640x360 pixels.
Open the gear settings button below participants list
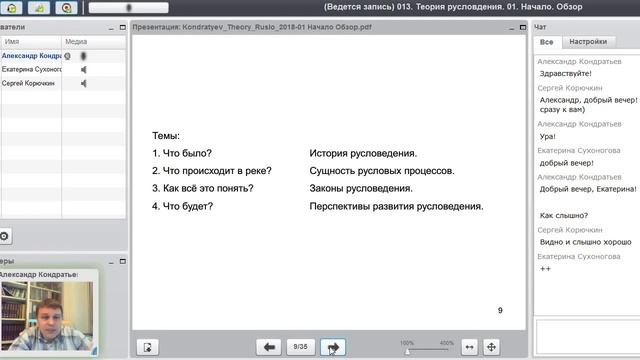tap(4, 236)
